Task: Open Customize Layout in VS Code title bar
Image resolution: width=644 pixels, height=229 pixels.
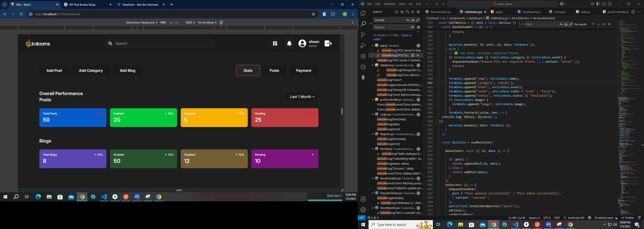Action: [592, 4]
